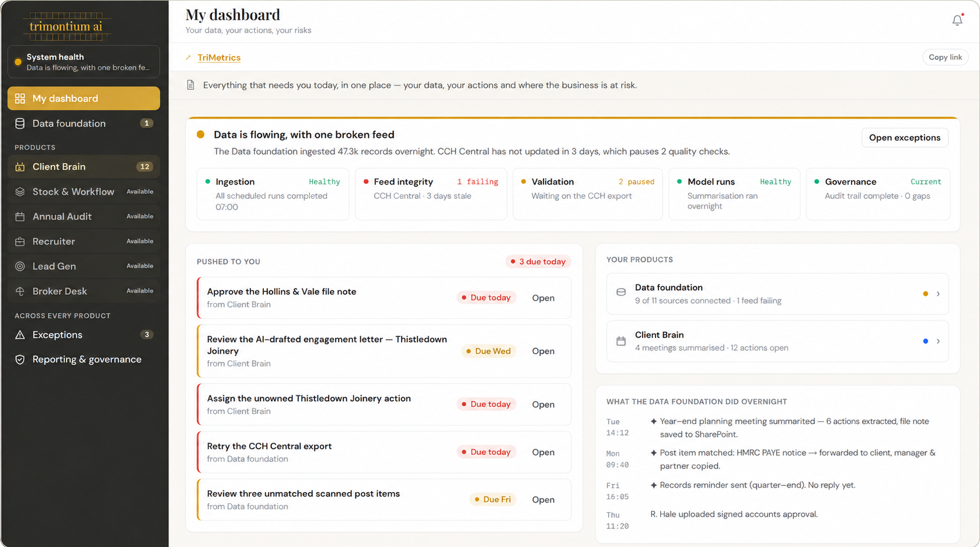Click the Governance status card
The width and height of the screenshot is (980, 547).
click(x=878, y=194)
